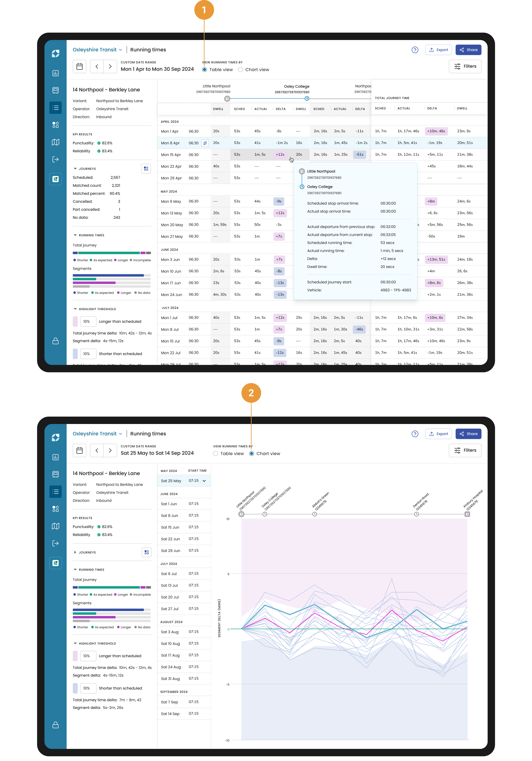This screenshot has width=532, height=761.
Task: Click the sign-out arrow sidebar icon in top screen
Action: (56, 159)
